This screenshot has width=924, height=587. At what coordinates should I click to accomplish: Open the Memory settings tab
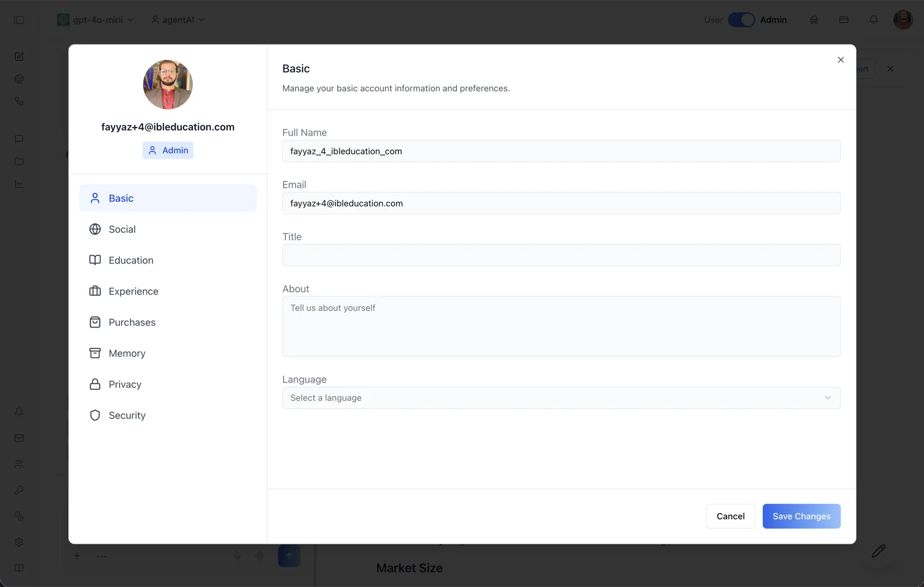tap(167, 354)
